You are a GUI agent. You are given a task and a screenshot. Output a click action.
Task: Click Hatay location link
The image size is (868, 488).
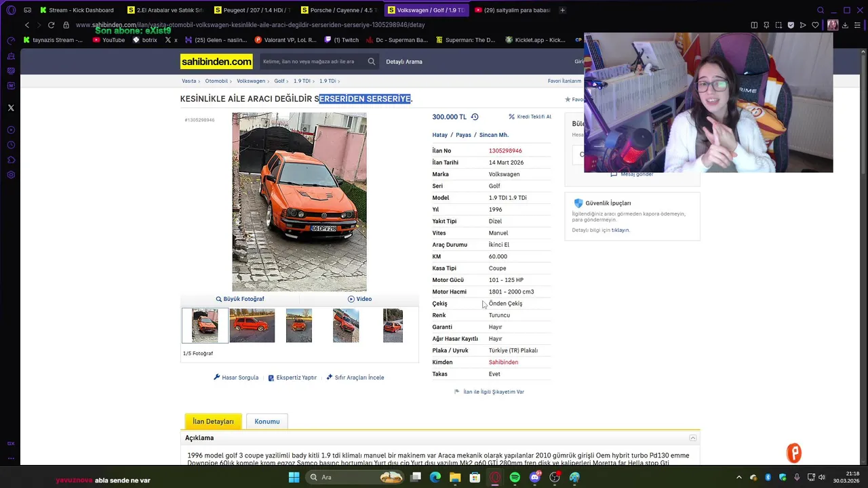(x=439, y=135)
